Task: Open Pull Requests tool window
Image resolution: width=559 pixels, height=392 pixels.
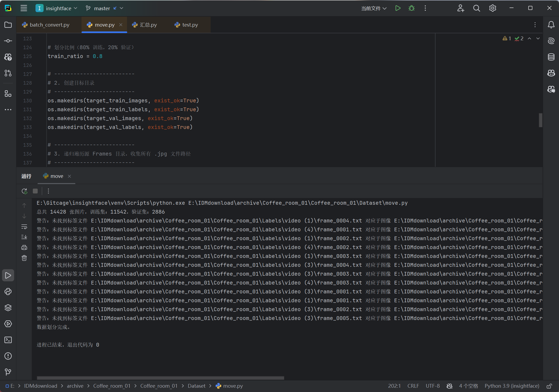Action: click(x=8, y=73)
